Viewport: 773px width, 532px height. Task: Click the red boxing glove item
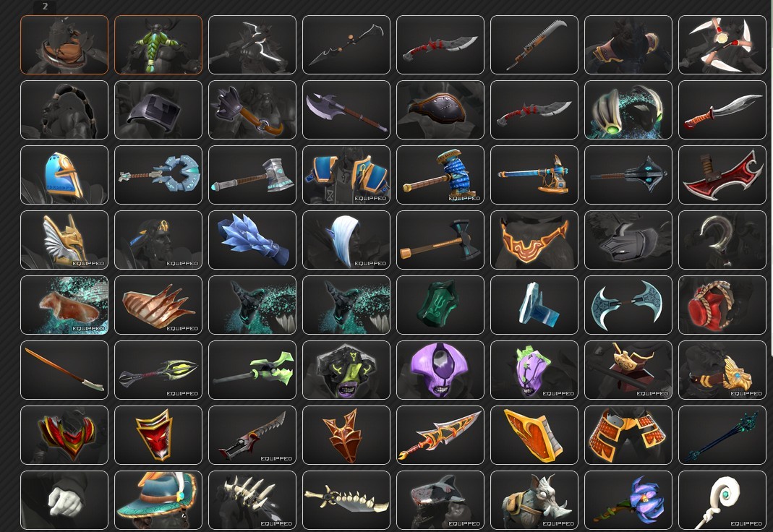[722, 305]
